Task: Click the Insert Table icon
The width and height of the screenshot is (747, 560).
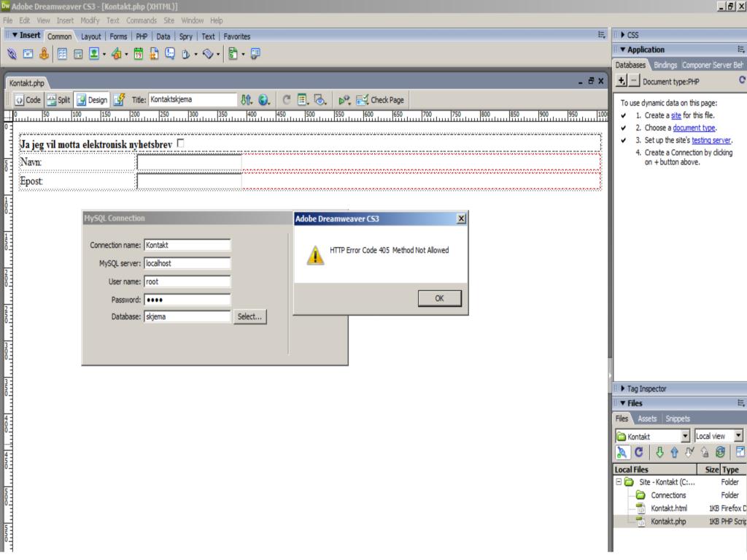Action: (x=63, y=54)
